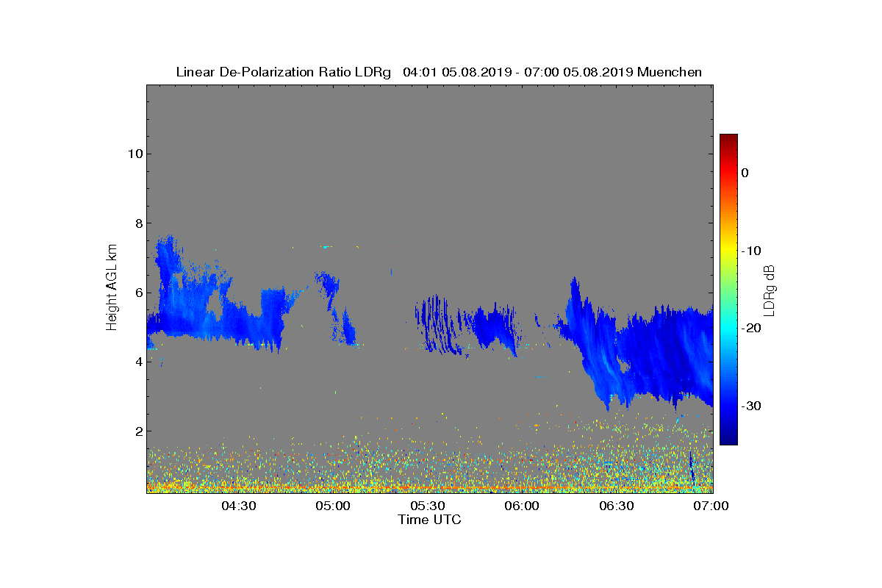
Task: Click the plot title 'Linear De-Polarization Ratio LDRg'
Action: (284, 72)
